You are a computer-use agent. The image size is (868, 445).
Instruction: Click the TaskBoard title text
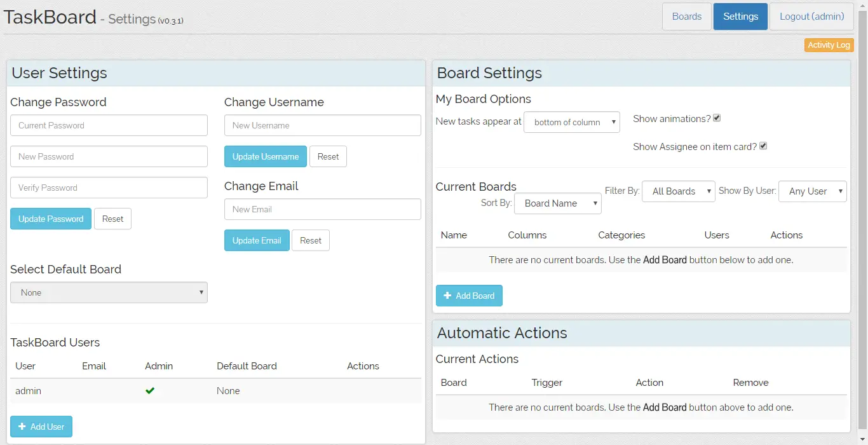(x=50, y=17)
